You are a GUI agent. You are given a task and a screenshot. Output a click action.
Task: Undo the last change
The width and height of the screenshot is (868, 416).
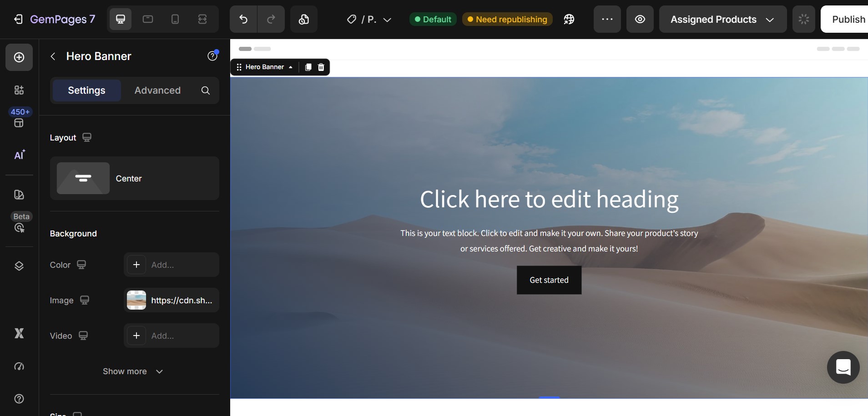coord(243,19)
